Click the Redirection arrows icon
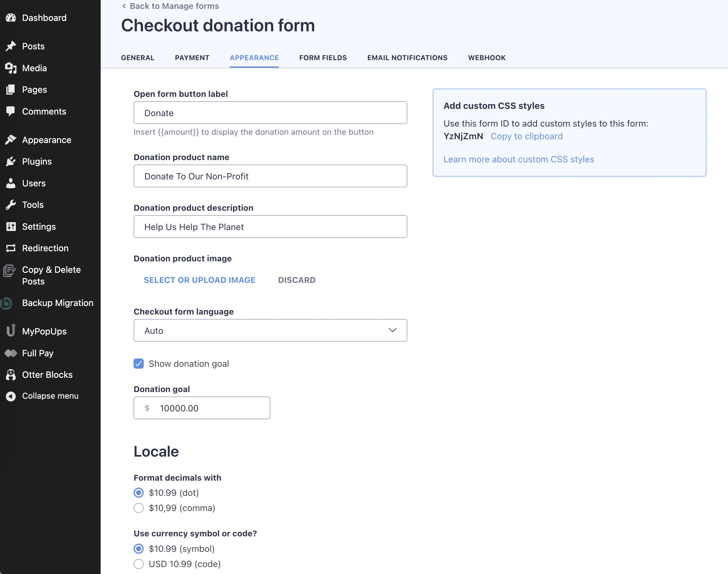Screen dimensions: 728x574 (11, 248)
